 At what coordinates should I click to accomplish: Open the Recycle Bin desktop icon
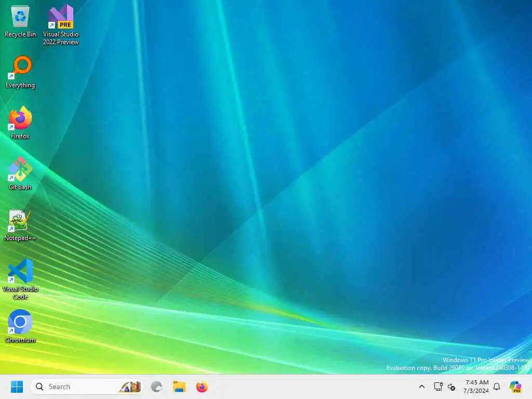[20, 21]
